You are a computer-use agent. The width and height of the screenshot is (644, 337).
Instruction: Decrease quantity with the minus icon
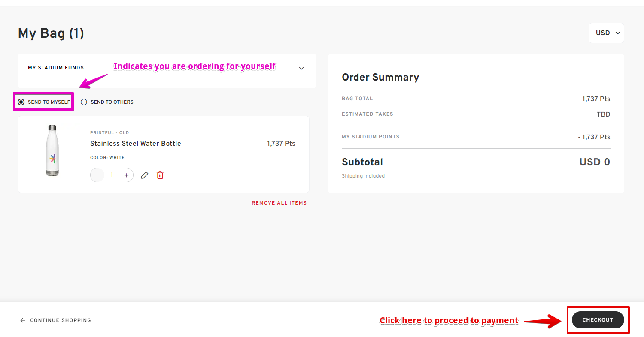(97, 175)
